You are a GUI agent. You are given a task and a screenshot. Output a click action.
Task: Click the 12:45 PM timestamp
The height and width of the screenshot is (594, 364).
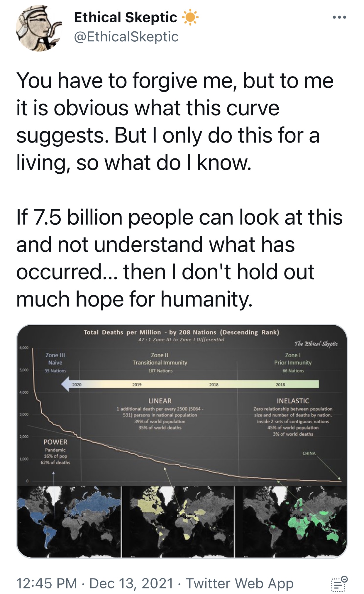pos(47,583)
